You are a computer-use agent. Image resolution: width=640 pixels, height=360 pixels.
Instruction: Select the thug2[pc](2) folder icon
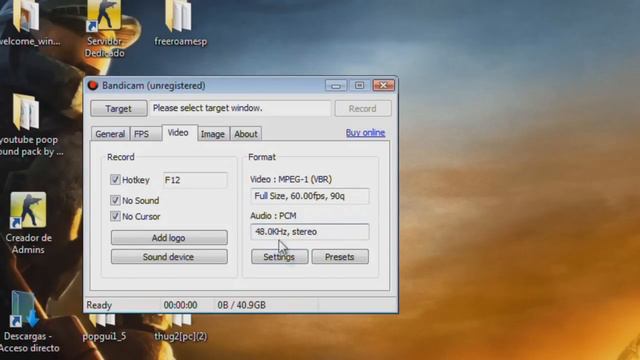pos(180,327)
